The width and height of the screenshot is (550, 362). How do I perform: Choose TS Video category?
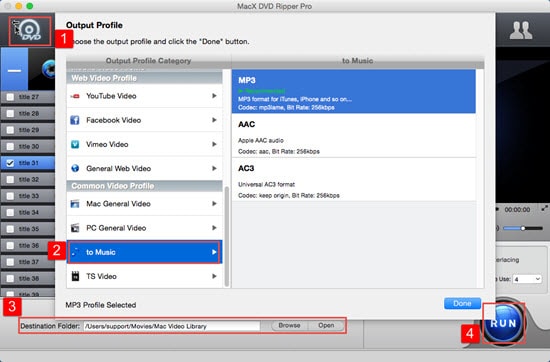[145, 276]
